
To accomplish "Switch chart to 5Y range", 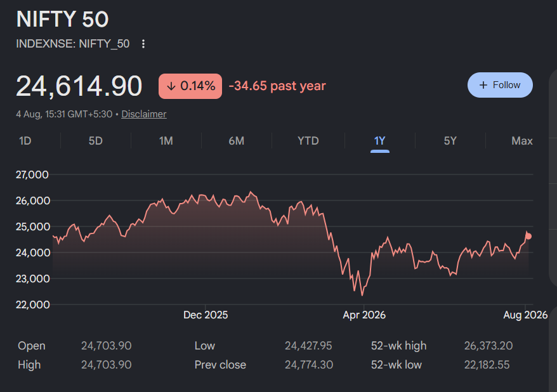I will (x=450, y=141).
